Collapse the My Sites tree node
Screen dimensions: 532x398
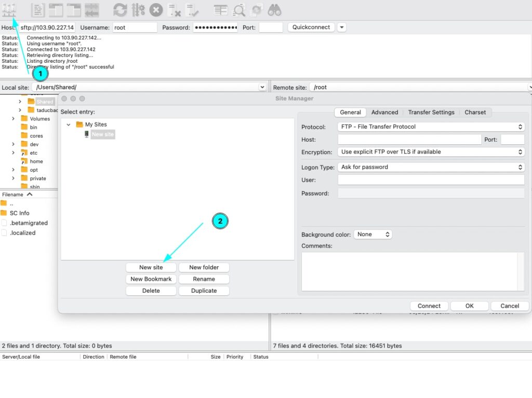click(x=69, y=125)
